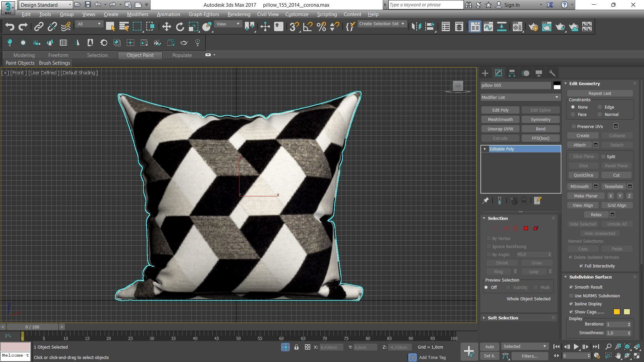The width and height of the screenshot is (644, 362).
Task: Click the MeshSmooth modifier button
Action: pyautogui.click(x=500, y=120)
